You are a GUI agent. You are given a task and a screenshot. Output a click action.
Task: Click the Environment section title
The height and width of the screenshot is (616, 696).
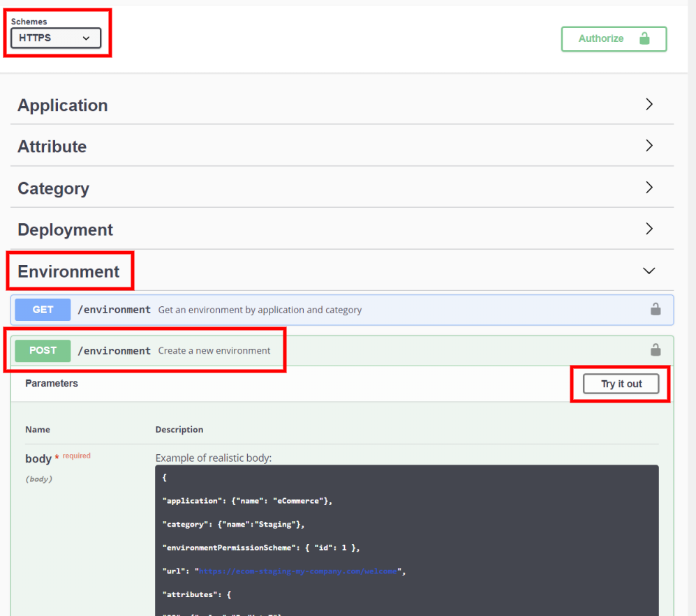(68, 271)
